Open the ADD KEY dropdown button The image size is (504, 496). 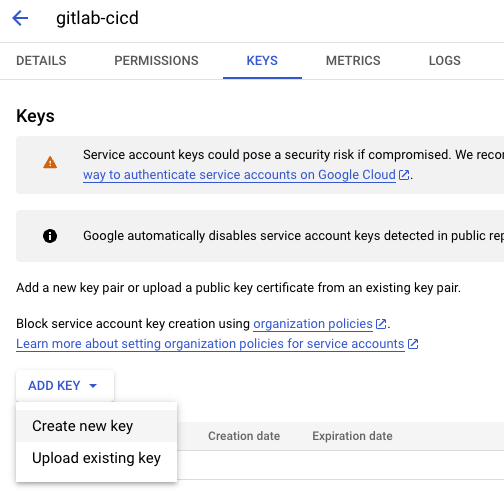tap(65, 386)
